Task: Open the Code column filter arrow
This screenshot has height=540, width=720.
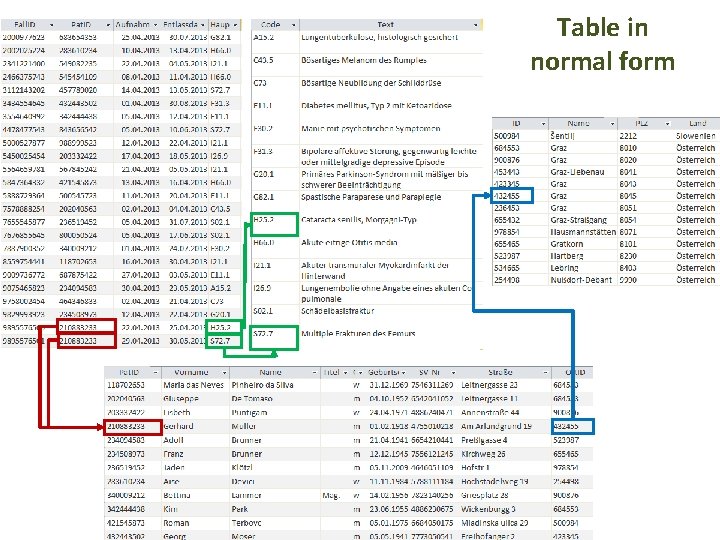Action: coord(294,25)
